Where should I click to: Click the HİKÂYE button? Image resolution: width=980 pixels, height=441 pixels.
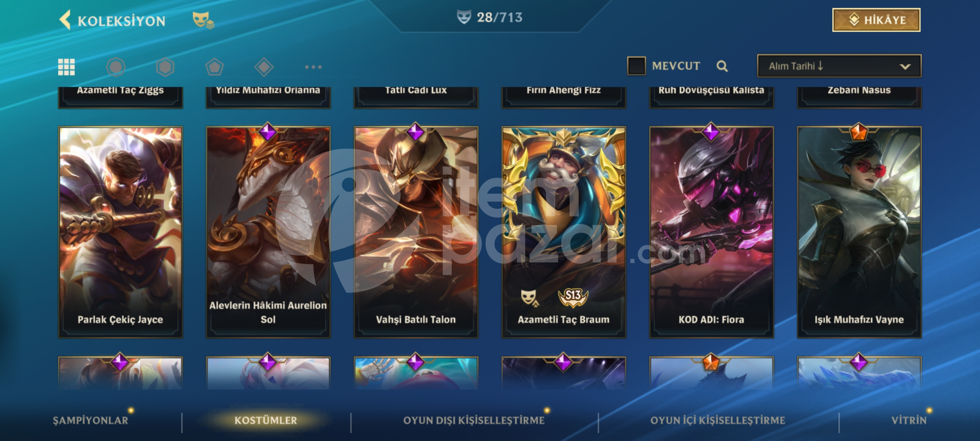pos(876,20)
